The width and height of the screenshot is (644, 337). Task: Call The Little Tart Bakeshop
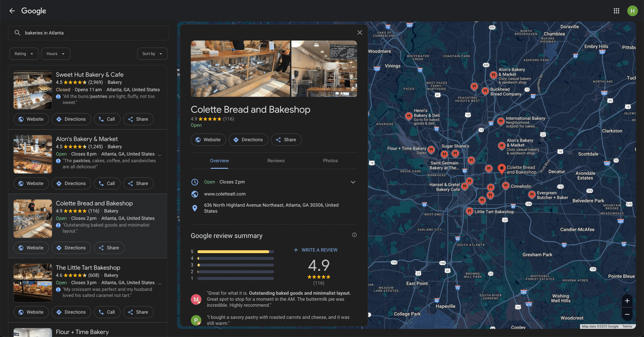pos(107,312)
